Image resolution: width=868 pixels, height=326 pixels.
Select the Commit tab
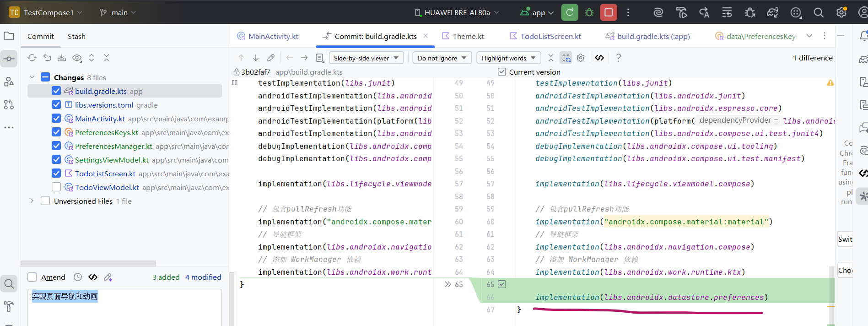[x=41, y=36]
